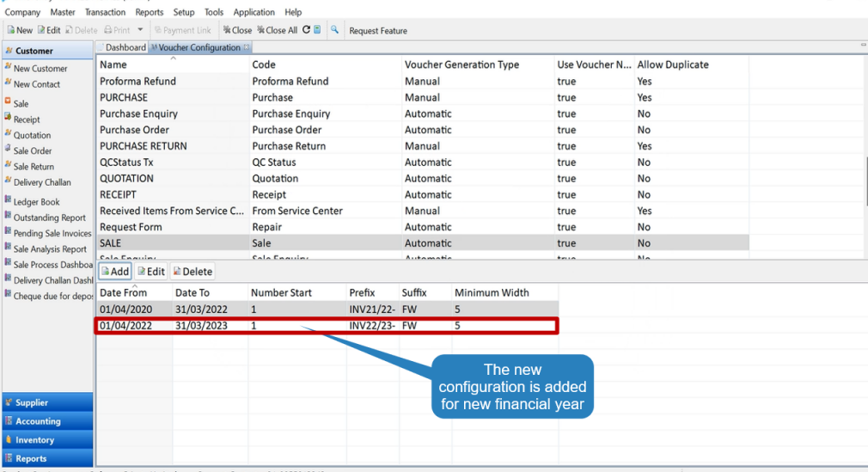Click the Edit configuration button
Screen dimensions: 868x472
[x=151, y=272]
